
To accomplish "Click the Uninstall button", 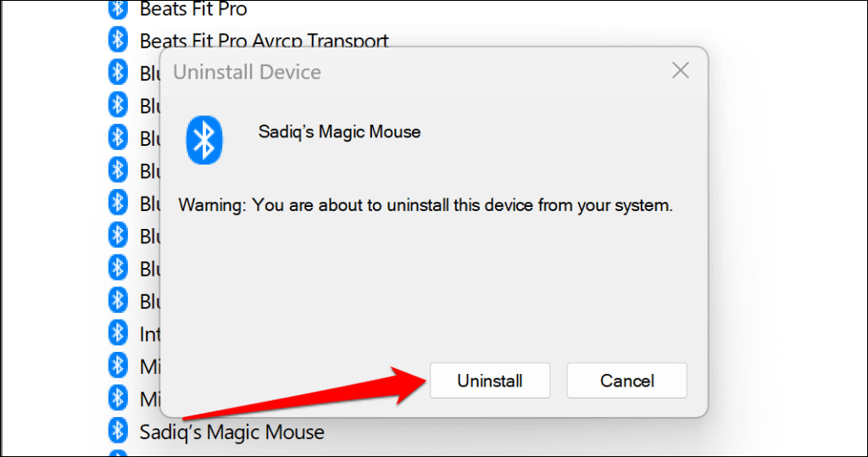I will [x=490, y=381].
